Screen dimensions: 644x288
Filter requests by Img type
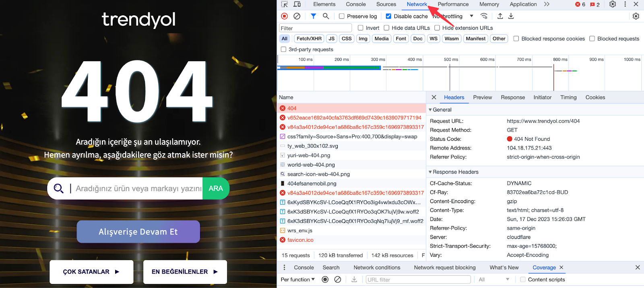(363, 39)
